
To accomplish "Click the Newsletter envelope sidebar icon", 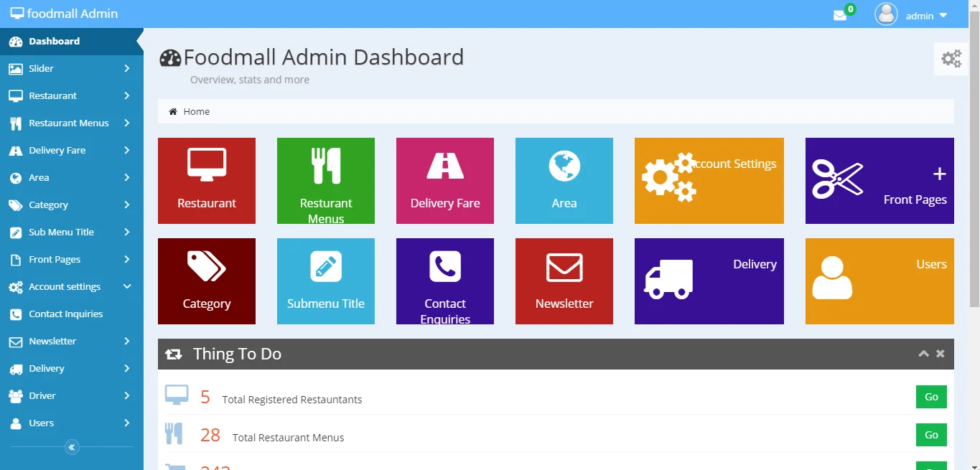I will coord(16,342).
